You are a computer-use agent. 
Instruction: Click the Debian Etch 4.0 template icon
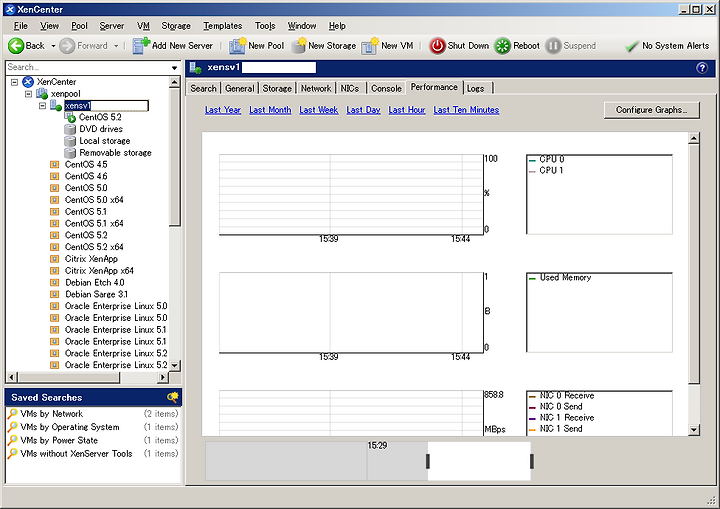[x=55, y=283]
